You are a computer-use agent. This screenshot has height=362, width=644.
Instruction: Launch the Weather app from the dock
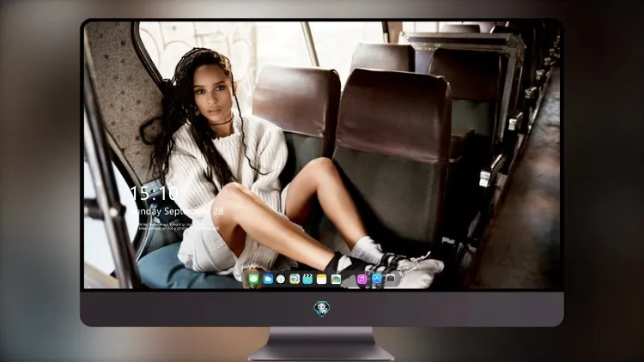click(x=268, y=280)
